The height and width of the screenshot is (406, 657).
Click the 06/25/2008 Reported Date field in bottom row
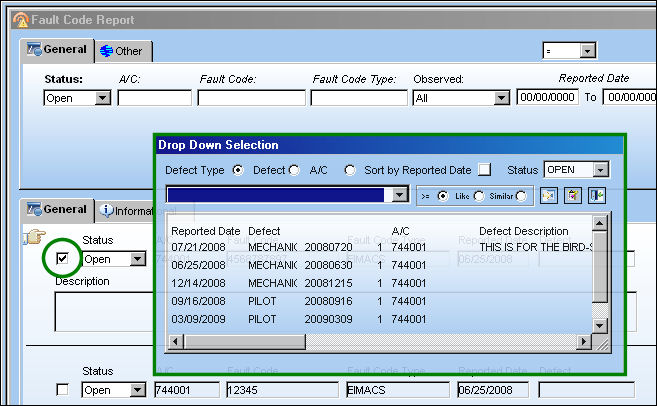click(x=493, y=390)
